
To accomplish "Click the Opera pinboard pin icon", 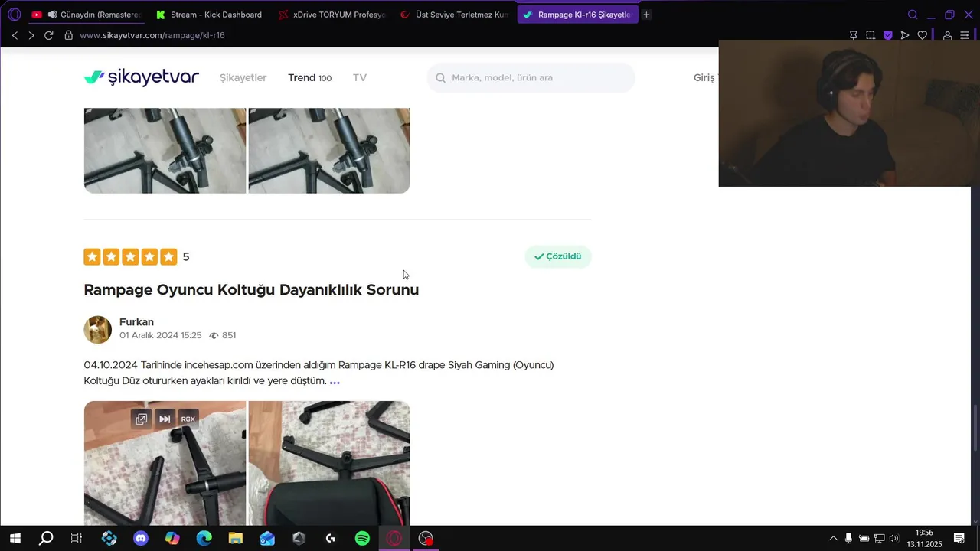I will (853, 35).
